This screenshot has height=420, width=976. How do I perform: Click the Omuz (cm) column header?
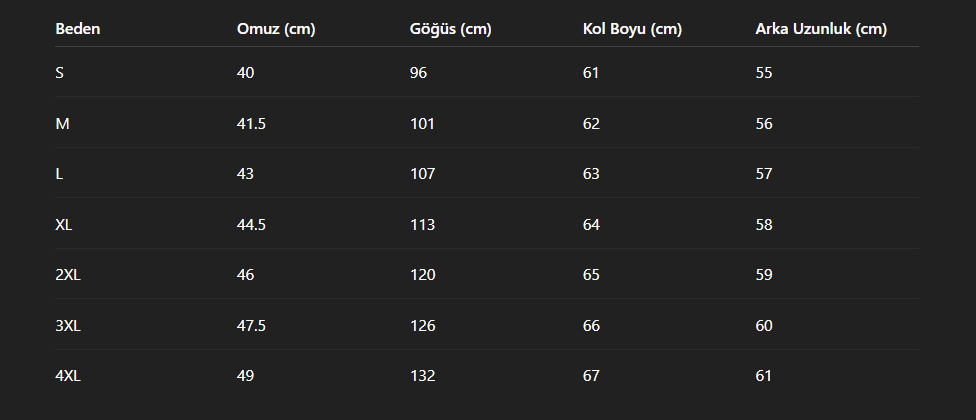tap(276, 29)
